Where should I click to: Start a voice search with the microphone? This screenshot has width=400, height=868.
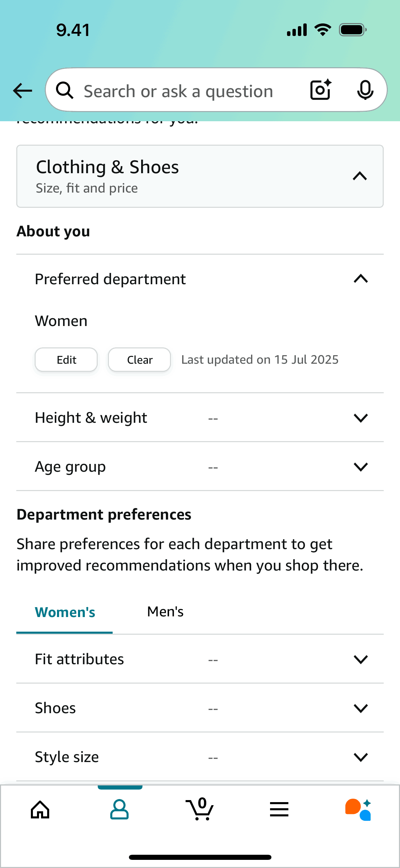pyautogui.click(x=365, y=90)
